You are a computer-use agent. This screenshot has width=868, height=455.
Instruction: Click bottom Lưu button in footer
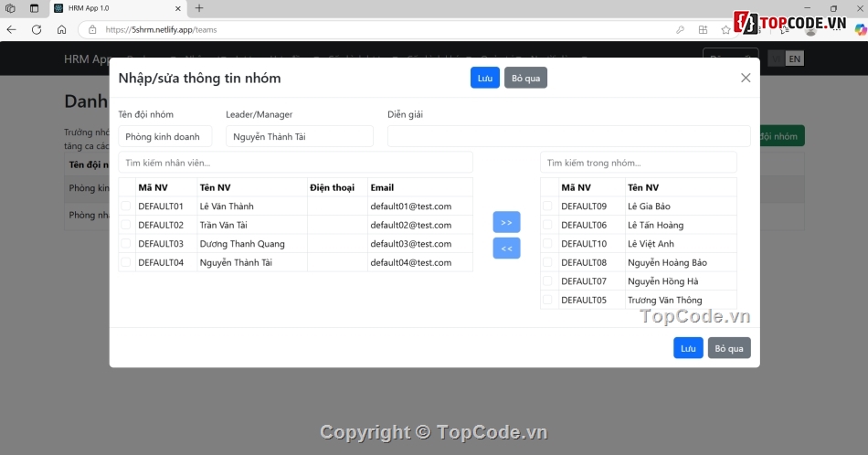688,348
